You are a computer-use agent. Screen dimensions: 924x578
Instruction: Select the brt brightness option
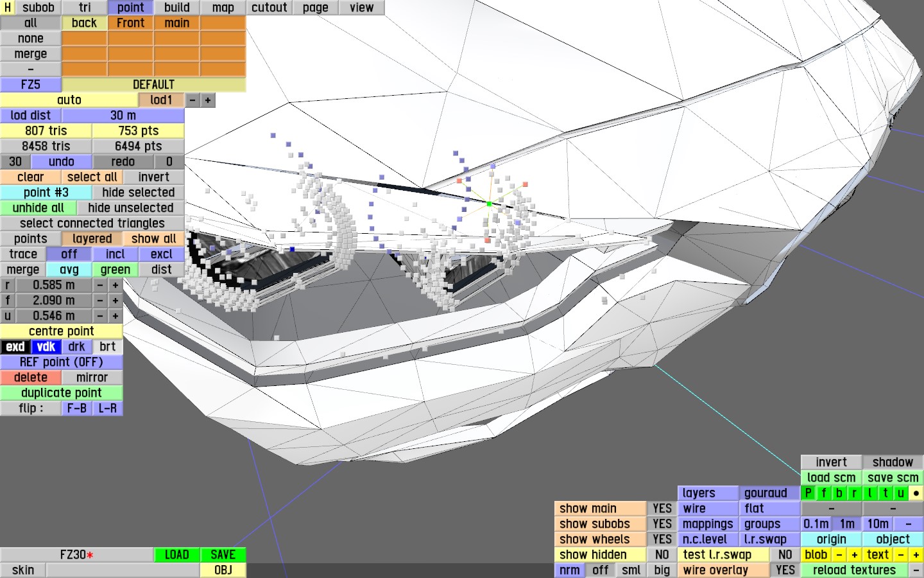108,347
